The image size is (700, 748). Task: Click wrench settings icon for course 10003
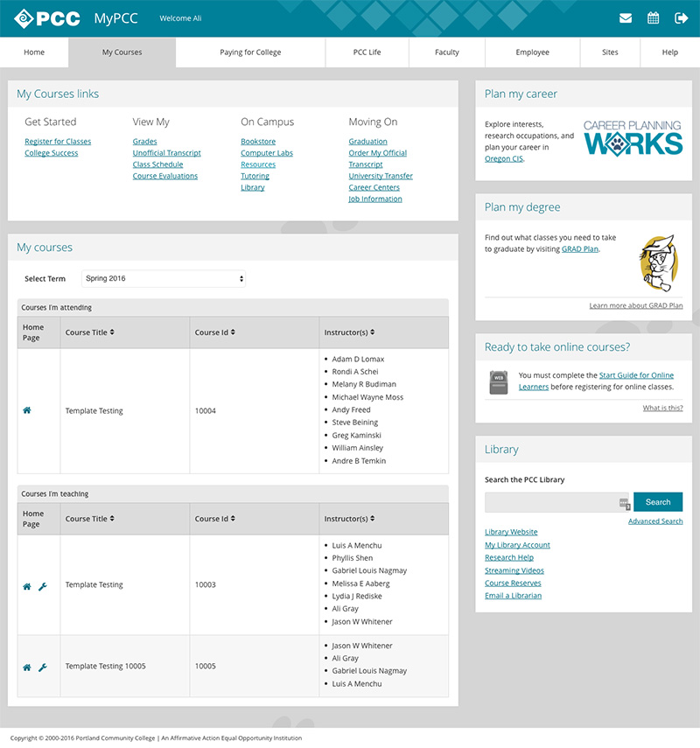pyautogui.click(x=42, y=586)
